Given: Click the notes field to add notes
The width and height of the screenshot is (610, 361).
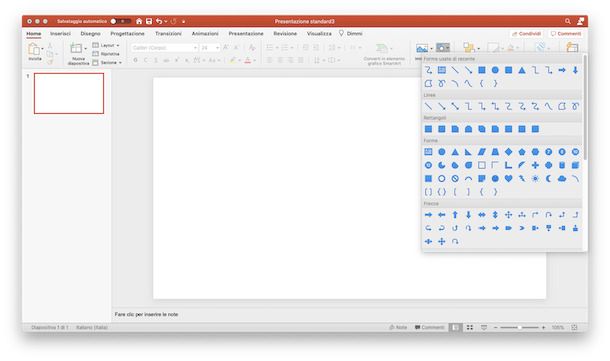Looking at the screenshot, I should coord(349,314).
